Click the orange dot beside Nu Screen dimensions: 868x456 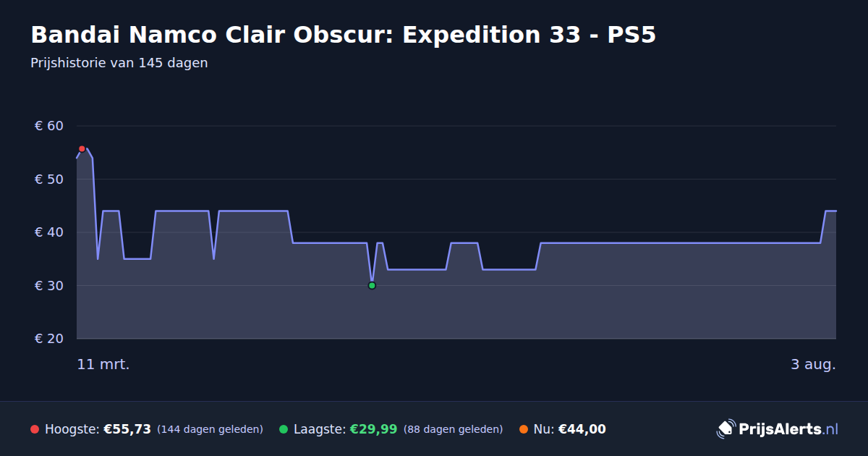[524, 429]
